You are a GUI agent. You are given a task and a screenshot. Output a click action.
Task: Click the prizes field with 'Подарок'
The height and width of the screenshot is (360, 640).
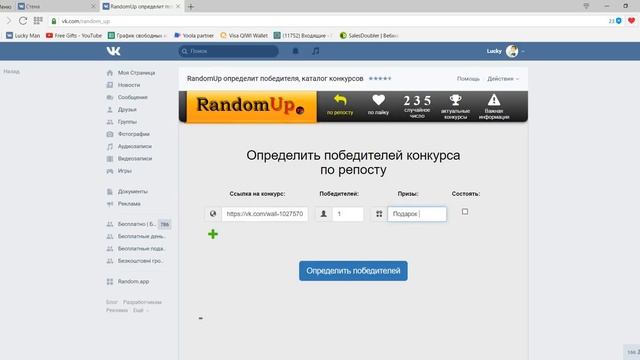click(417, 214)
